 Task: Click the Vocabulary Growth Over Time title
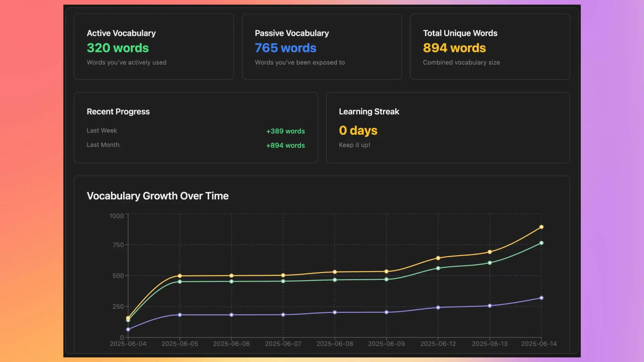coord(157,196)
